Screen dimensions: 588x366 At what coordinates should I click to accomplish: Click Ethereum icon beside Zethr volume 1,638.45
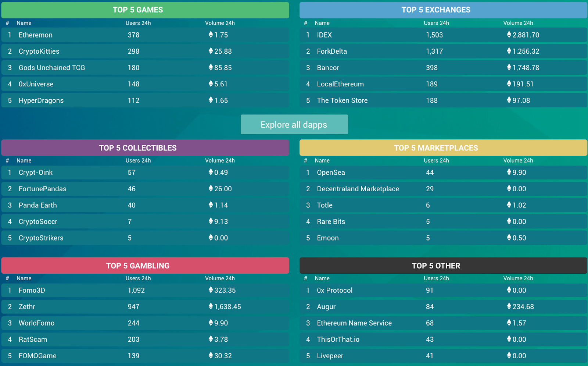click(211, 306)
